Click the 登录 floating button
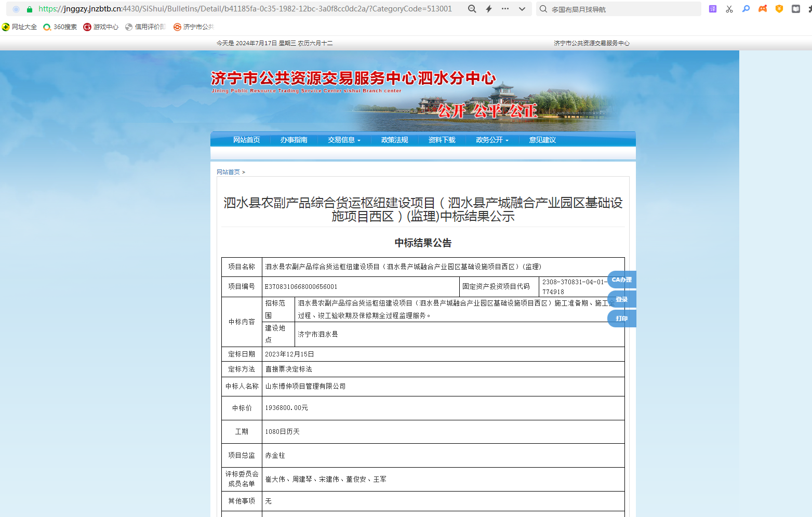The height and width of the screenshot is (517, 812). tap(621, 299)
